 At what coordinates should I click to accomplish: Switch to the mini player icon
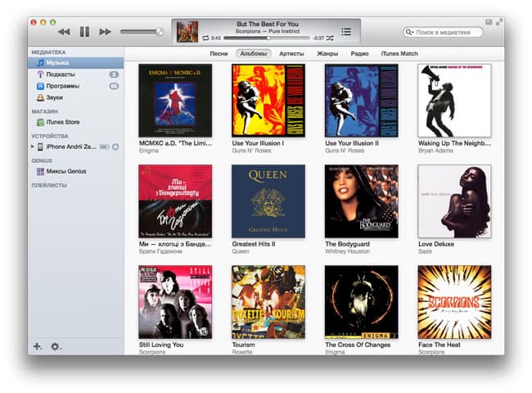pyautogui.click(x=489, y=22)
